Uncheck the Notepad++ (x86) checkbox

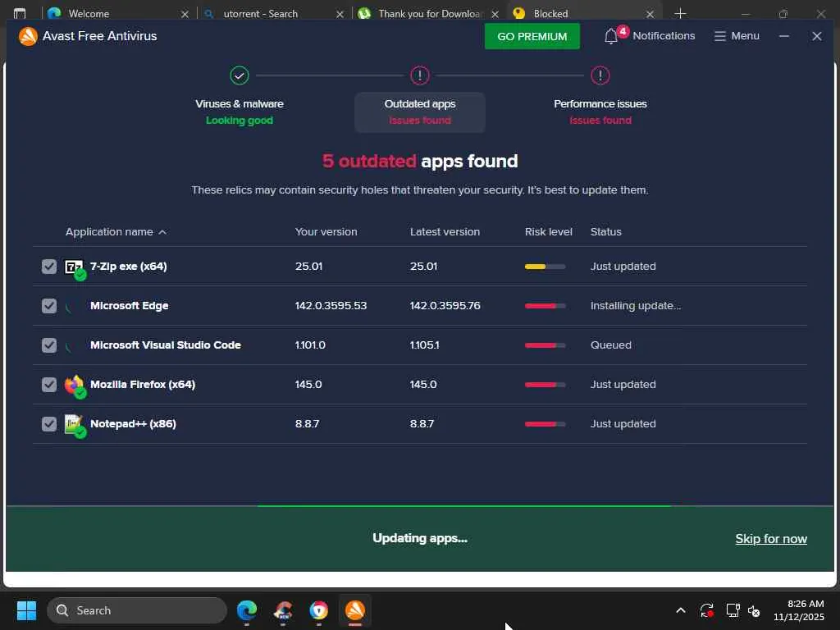(48, 424)
